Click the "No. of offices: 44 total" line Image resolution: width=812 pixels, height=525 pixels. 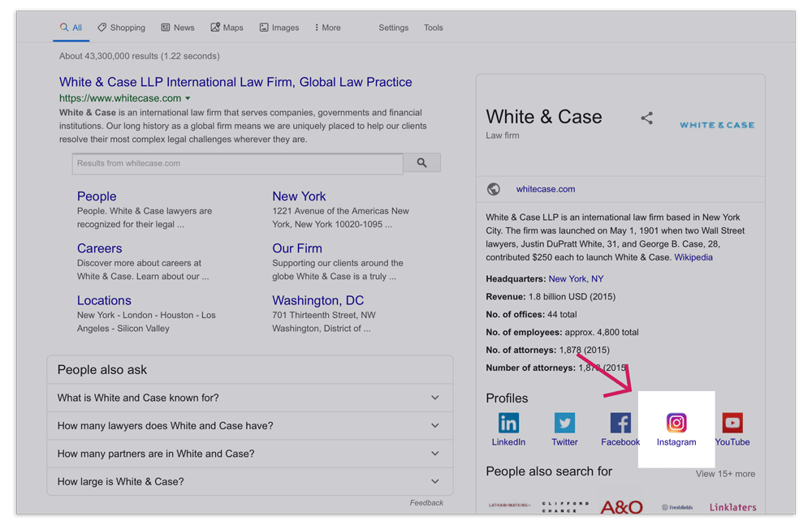531,314
